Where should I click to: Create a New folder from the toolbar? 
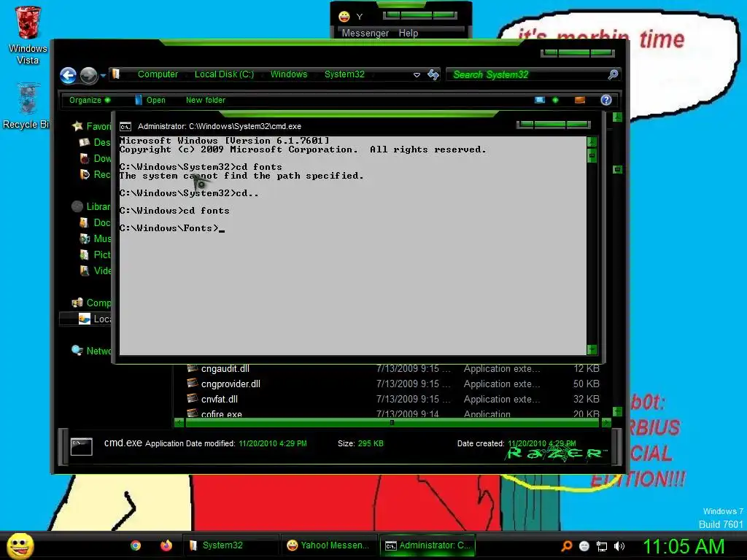206,100
